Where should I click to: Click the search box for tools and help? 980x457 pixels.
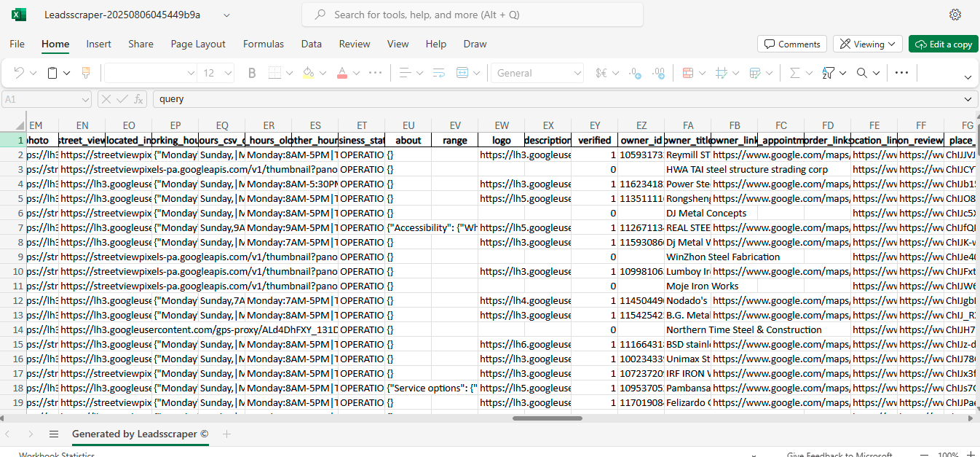473,15
